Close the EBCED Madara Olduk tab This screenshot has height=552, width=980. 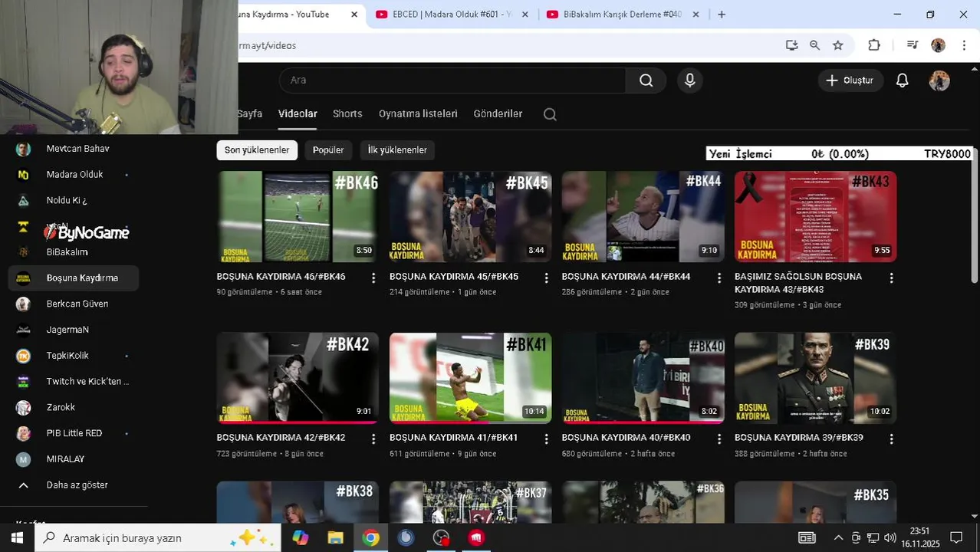525,15
